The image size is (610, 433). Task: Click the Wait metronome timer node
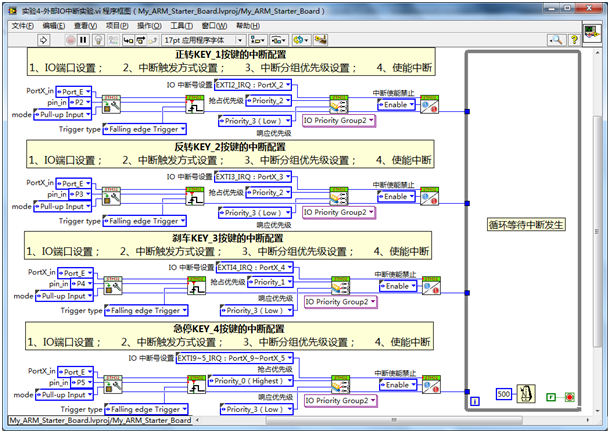tap(526, 394)
